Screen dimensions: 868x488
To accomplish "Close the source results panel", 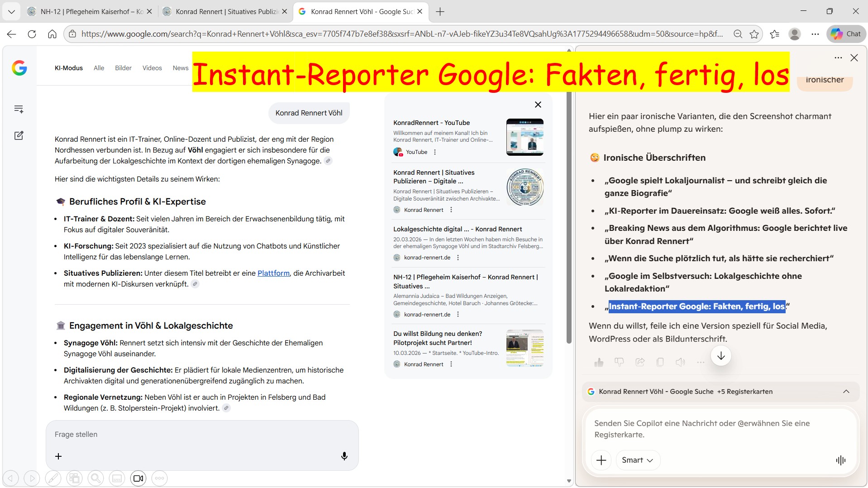I will [x=538, y=105].
